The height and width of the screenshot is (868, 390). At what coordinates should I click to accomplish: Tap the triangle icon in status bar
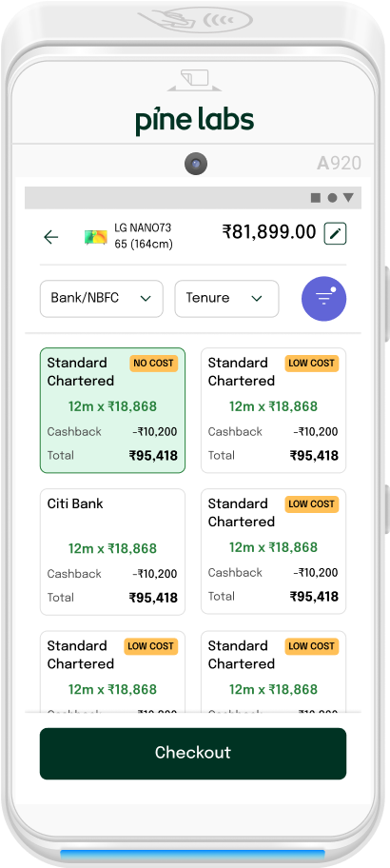click(348, 198)
